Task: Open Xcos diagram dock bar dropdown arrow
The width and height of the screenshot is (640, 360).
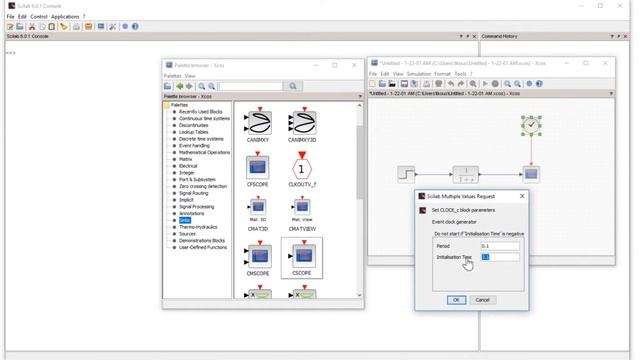Action: point(611,93)
